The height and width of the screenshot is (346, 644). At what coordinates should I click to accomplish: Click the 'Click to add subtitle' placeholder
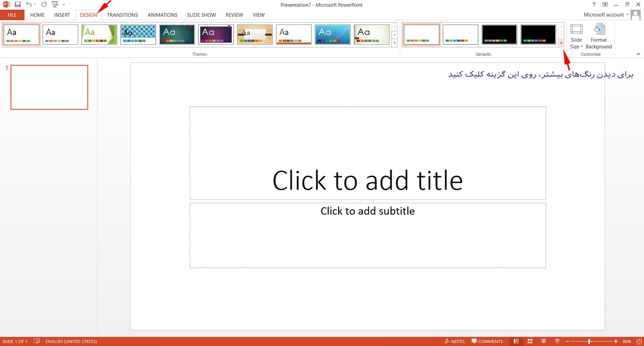tap(368, 236)
